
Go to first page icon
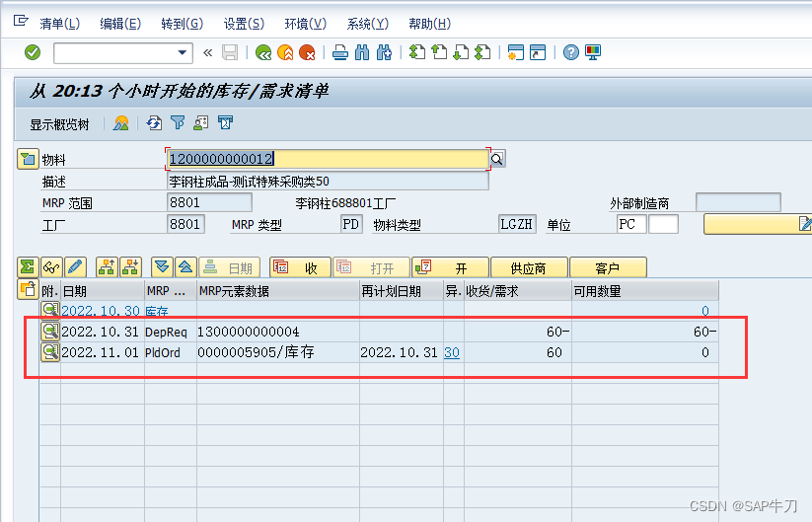click(417, 53)
